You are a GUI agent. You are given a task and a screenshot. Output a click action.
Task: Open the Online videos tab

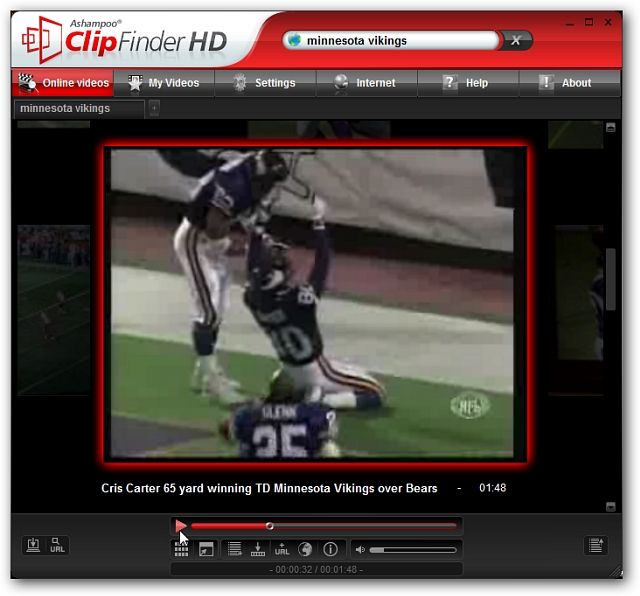point(63,83)
